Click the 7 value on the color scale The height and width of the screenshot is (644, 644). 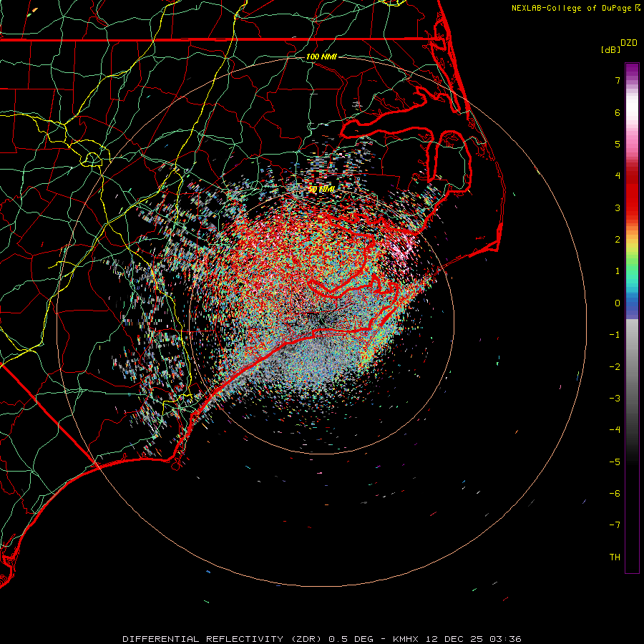pos(618,80)
